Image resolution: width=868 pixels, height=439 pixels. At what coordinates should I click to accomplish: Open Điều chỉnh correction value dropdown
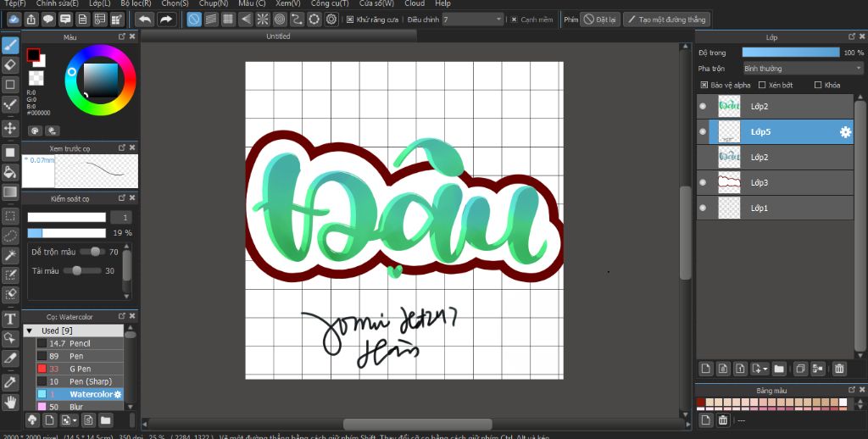[473, 19]
